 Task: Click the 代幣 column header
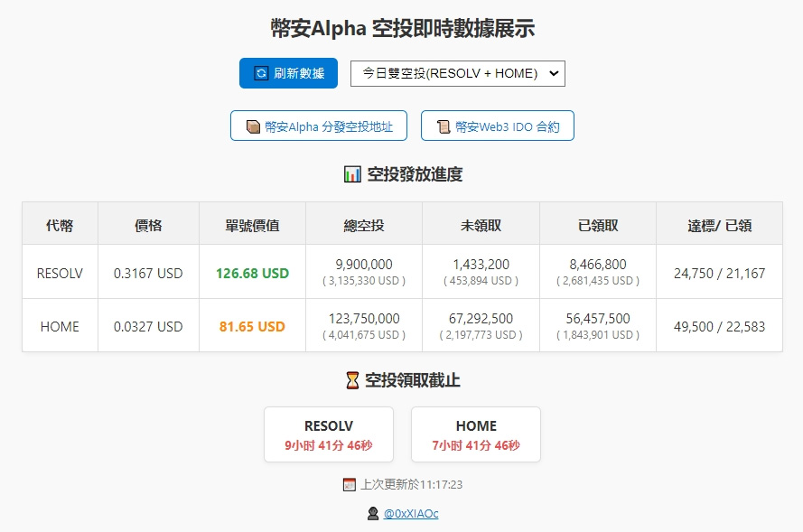point(60,225)
